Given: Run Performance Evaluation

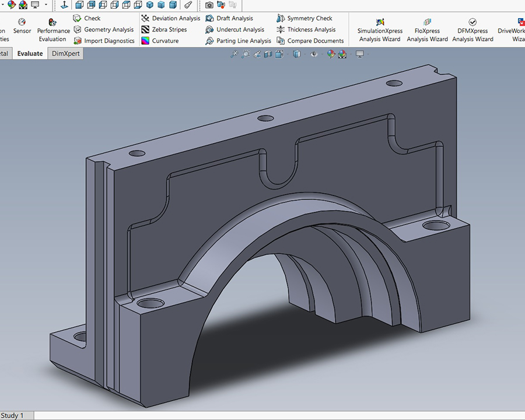Looking at the screenshot, I should click(x=53, y=30).
